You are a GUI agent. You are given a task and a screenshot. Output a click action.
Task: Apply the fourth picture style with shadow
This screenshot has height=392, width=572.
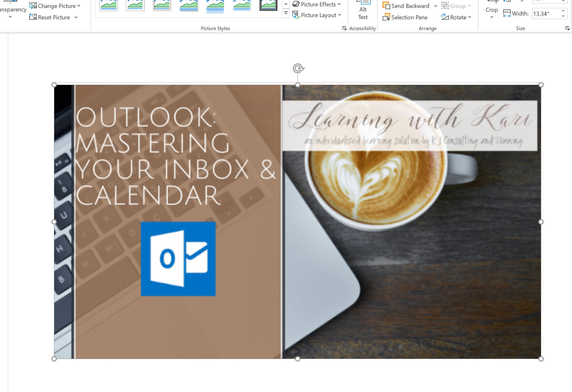click(188, 5)
